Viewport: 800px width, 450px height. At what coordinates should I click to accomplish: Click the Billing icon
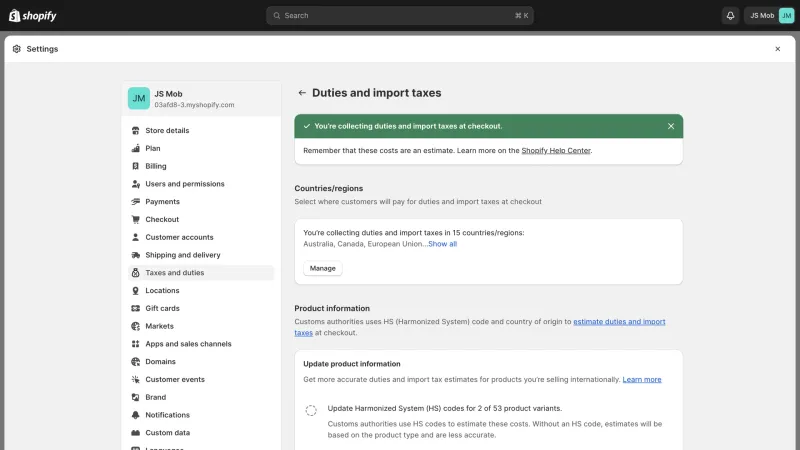tap(135, 166)
